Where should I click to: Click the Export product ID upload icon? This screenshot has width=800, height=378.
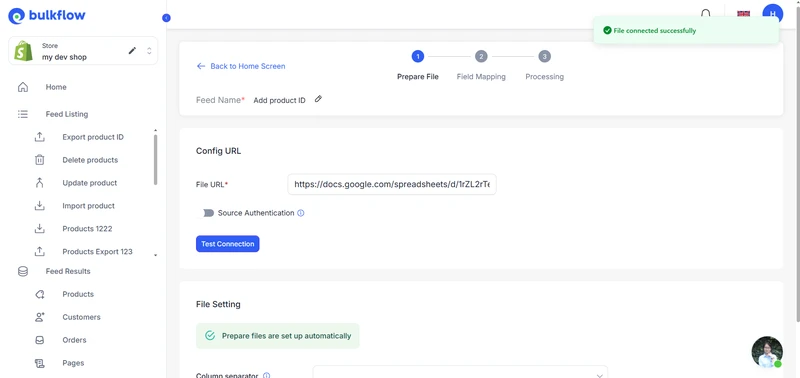(x=40, y=137)
